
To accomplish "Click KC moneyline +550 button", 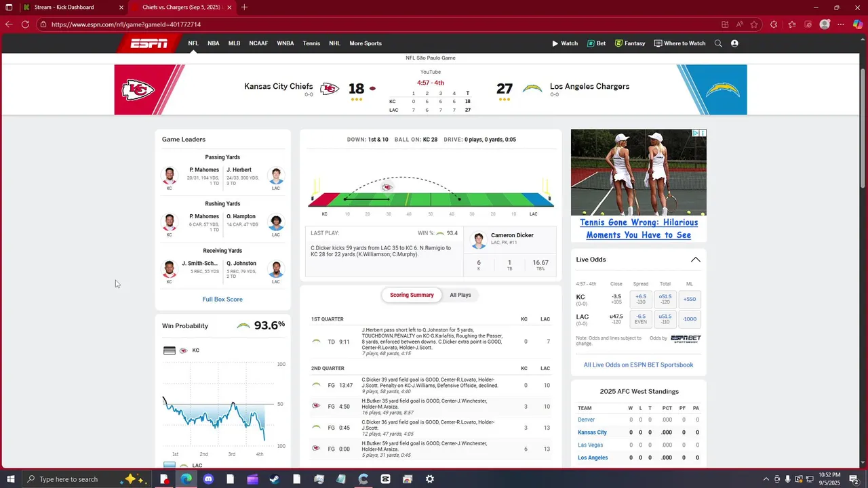I will coord(690,299).
